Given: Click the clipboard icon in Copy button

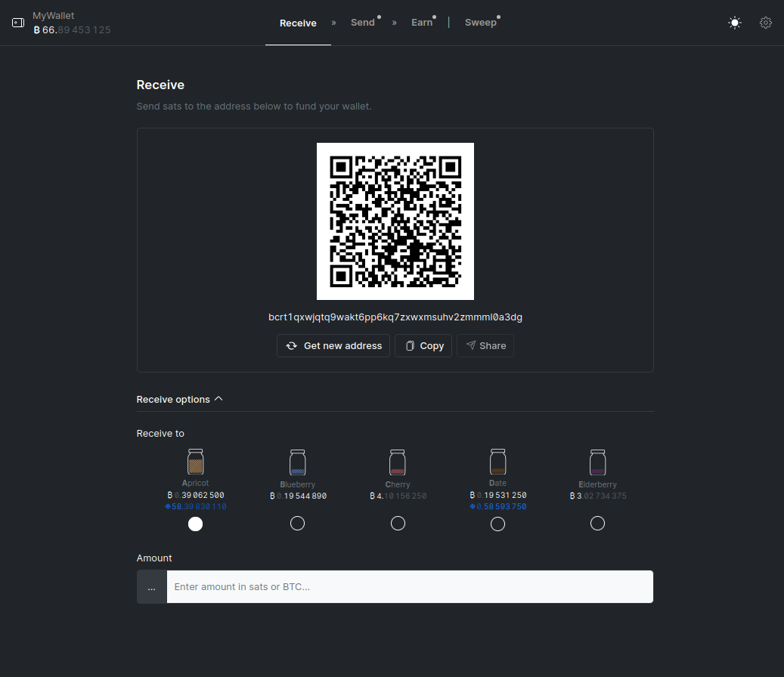Looking at the screenshot, I should click(410, 346).
